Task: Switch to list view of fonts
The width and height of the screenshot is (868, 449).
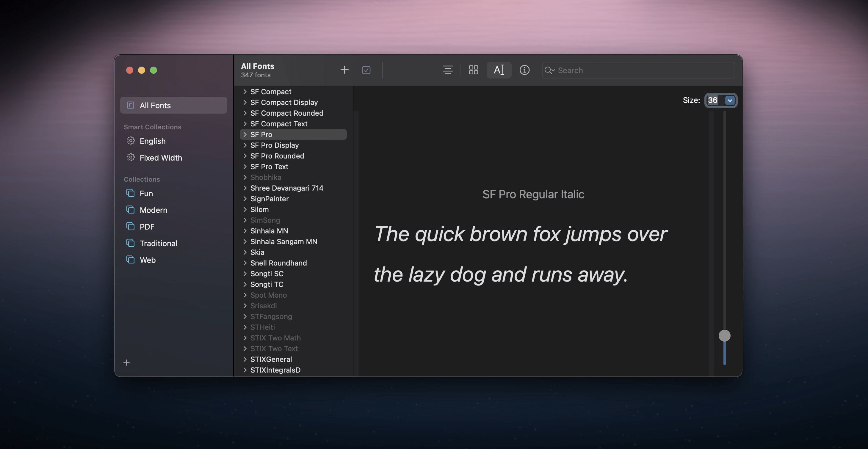Action: tap(447, 70)
